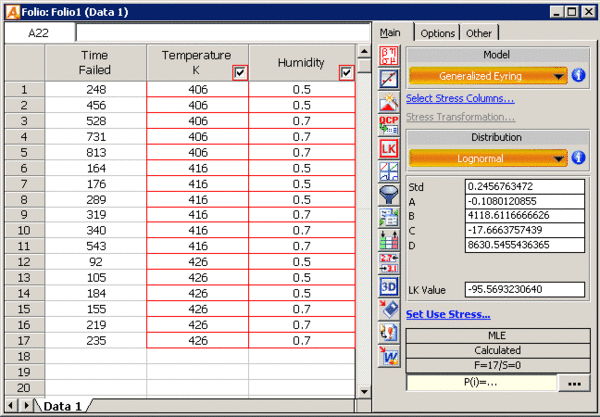The width and height of the screenshot is (600, 417).
Task: Select the Model section header
Action: coord(497,55)
